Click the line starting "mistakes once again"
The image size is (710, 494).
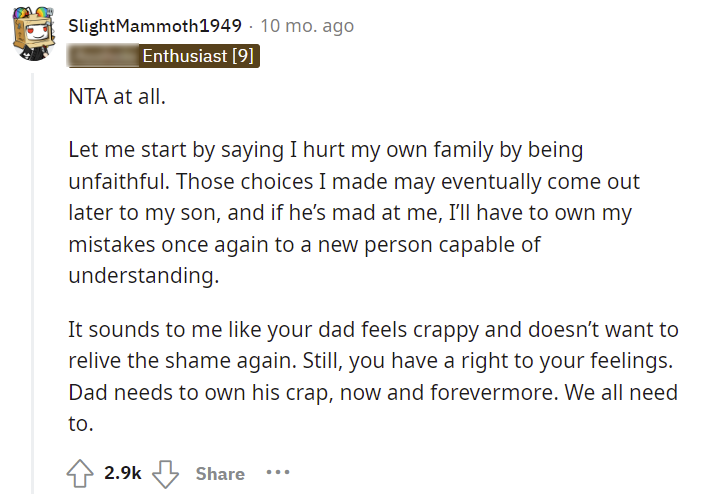tap(304, 245)
